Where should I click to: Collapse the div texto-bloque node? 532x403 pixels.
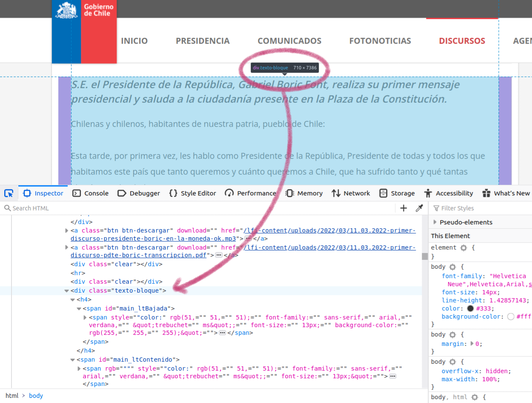click(66, 291)
